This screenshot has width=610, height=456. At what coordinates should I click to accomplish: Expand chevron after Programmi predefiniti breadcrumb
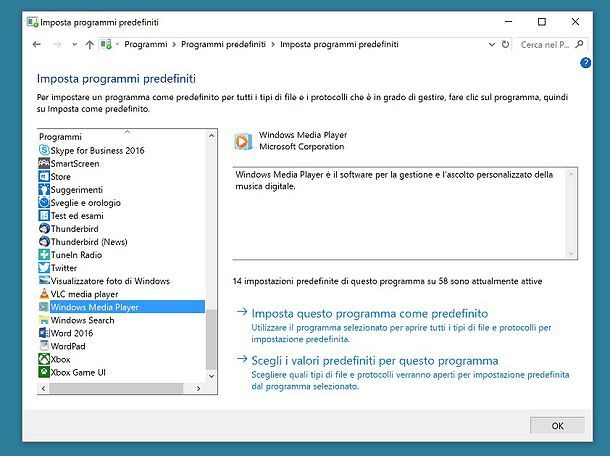pyautogui.click(x=273, y=45)
